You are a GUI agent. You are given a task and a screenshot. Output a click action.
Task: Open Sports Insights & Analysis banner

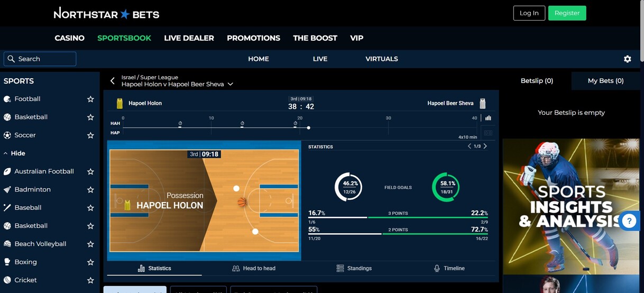[x=571, y=206]
